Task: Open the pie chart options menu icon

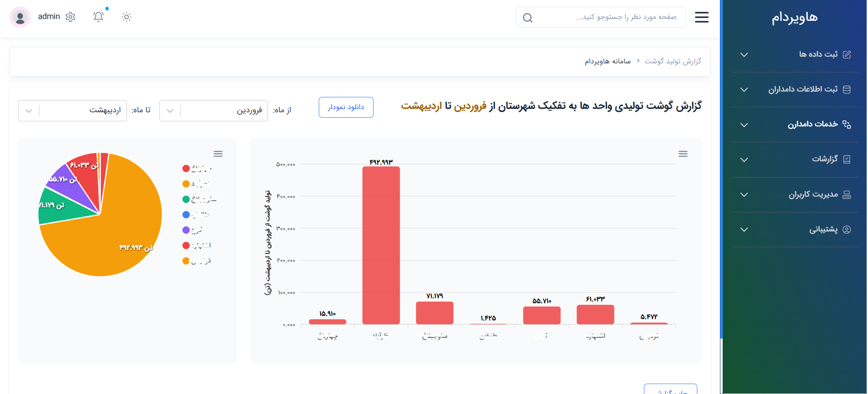Action: [x=218, y=154]
